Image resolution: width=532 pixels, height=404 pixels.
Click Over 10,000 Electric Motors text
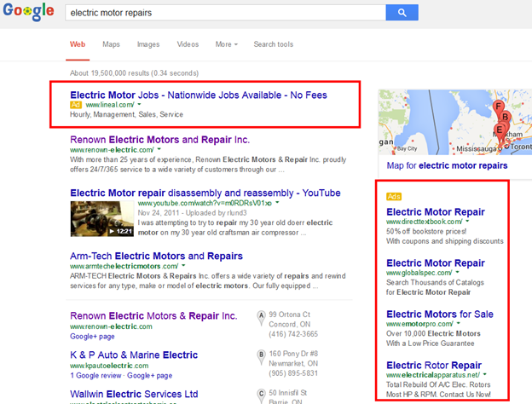point(433,333)
